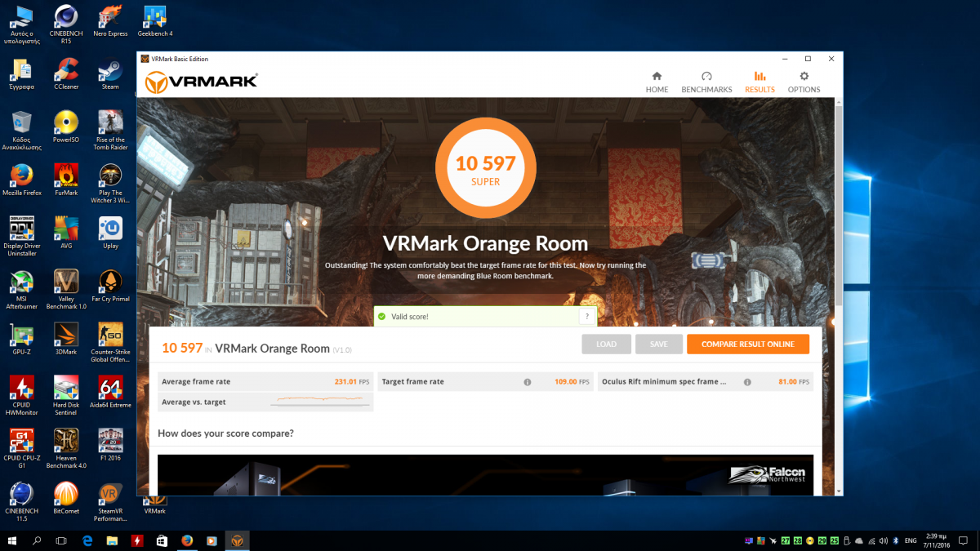Select the Valley Benchmark 1.0 icon

point(66,290)
